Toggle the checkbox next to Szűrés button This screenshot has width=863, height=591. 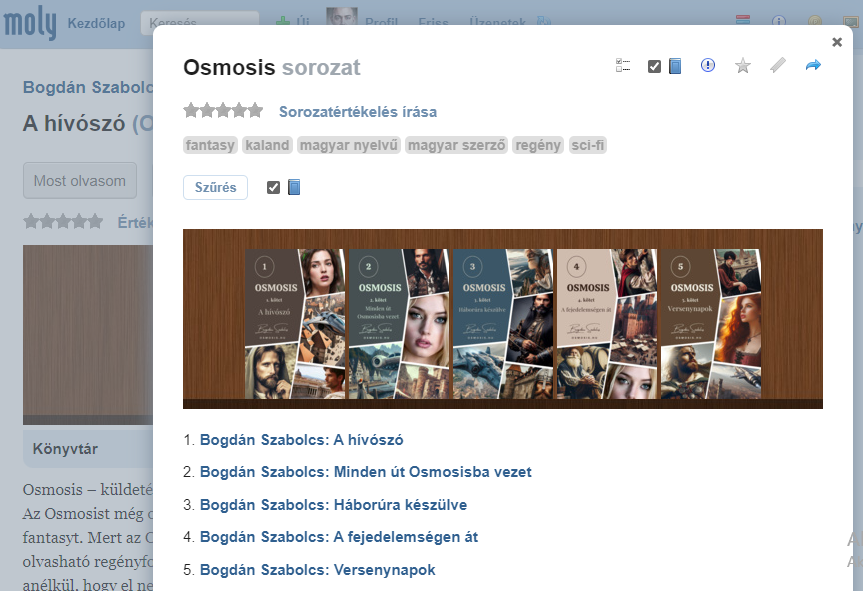tap(273, 187)
